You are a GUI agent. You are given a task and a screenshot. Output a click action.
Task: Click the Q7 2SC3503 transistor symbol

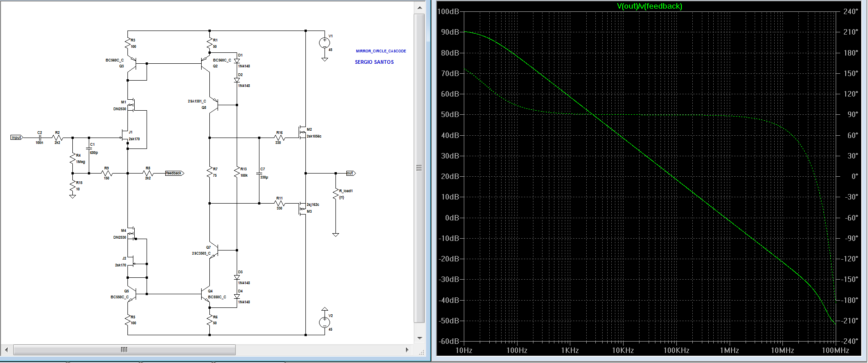coord(214,250)
